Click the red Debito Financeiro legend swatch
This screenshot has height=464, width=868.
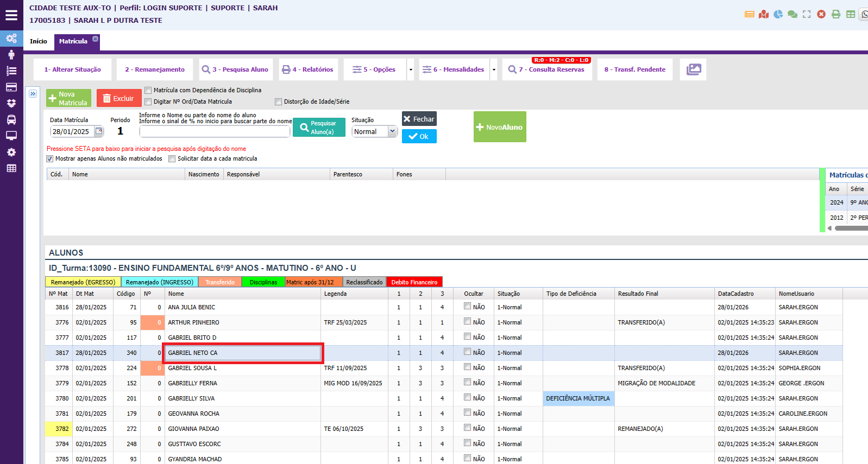point(414,282)
